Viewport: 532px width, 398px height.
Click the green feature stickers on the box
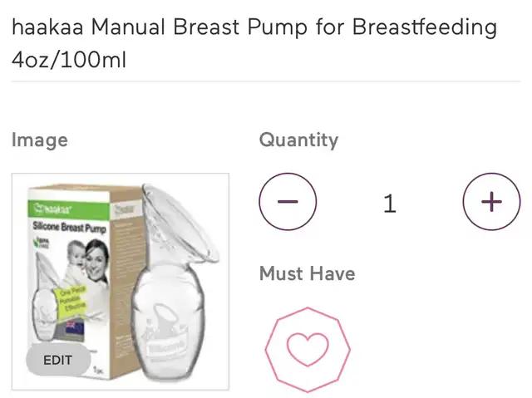(x=71, y=299)
